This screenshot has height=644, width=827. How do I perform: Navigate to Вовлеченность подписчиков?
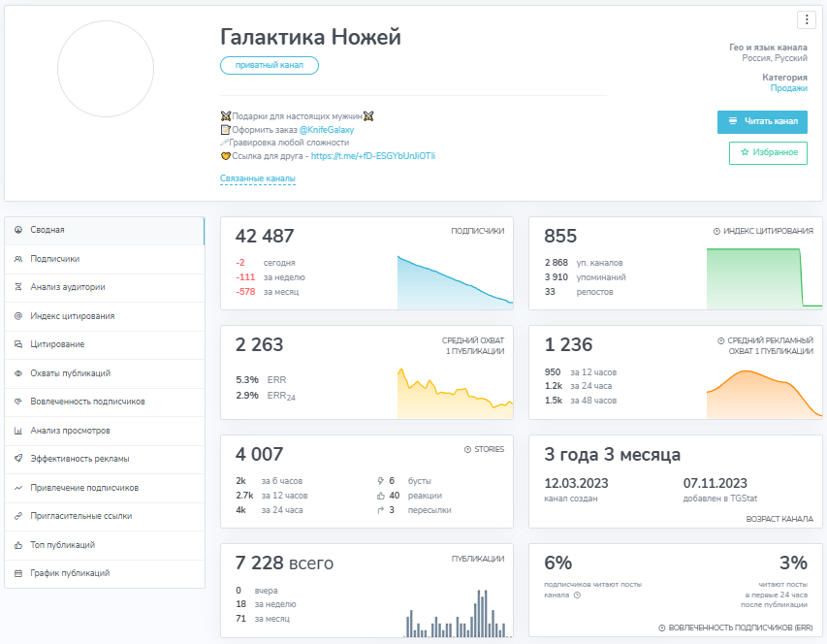(105, 402)
